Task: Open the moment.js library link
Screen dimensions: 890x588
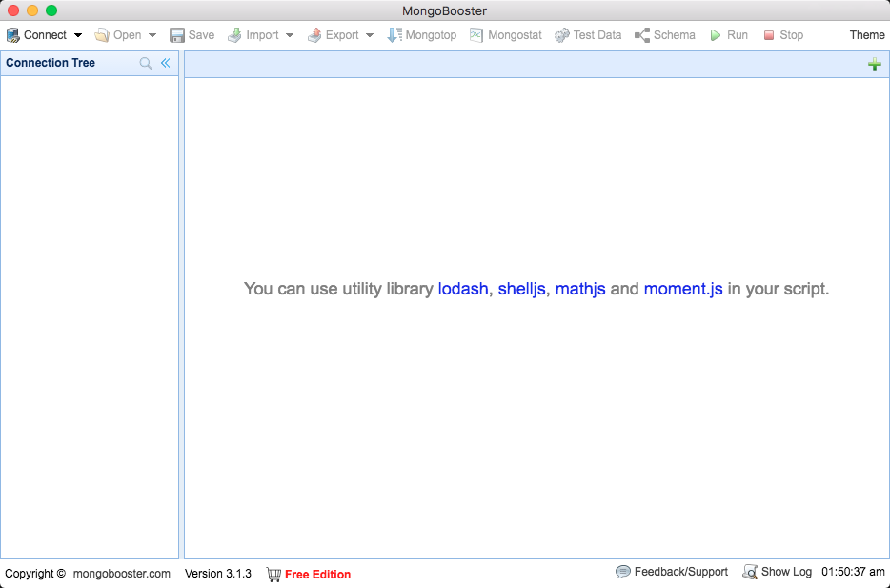Action: (683, 289)
